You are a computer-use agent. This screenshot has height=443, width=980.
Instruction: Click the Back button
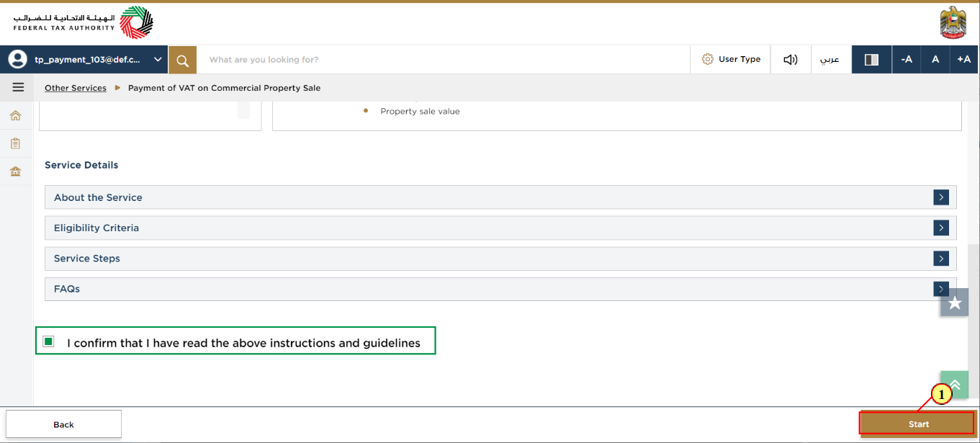(x=63, y=424)
